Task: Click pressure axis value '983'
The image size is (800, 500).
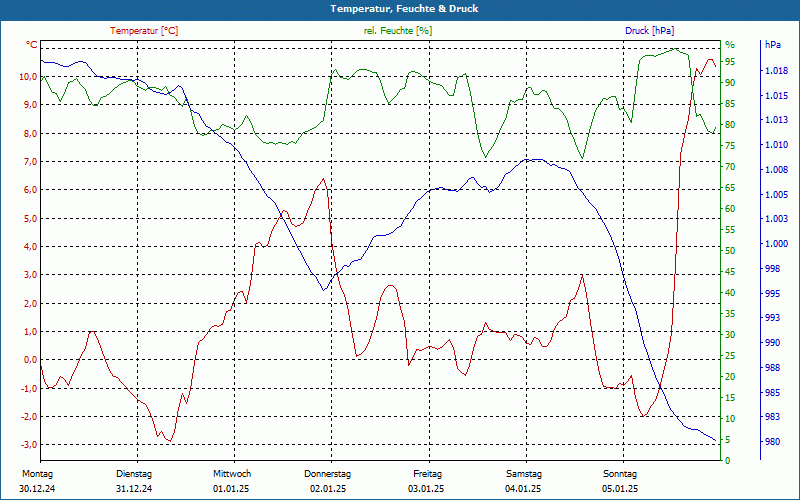Action: (772, 417)
